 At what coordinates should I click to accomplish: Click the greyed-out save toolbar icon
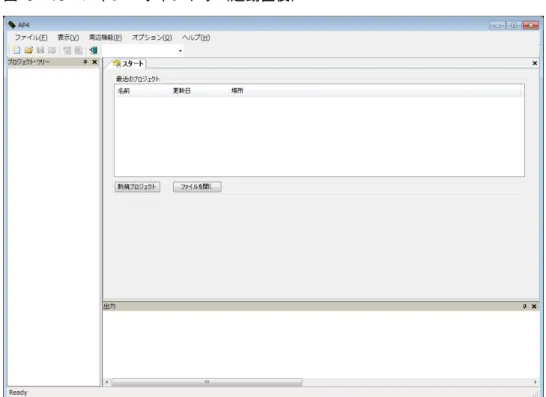pos(40,50)
